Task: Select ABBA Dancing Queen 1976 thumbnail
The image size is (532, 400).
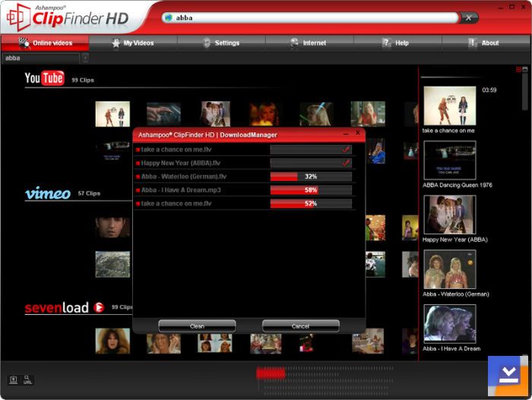Action: pos(450,160)
